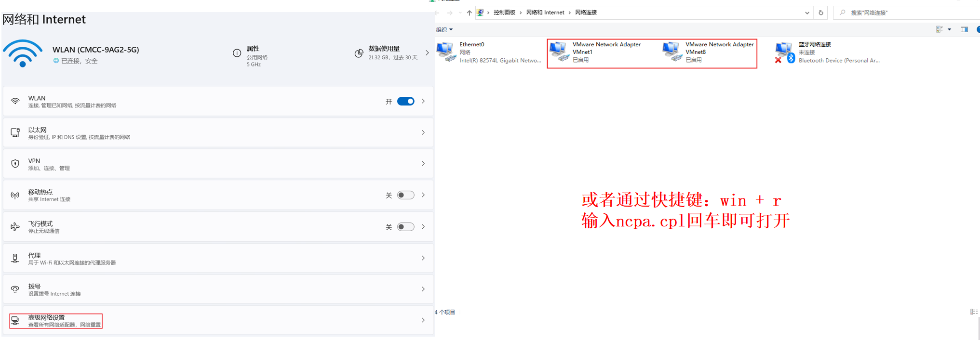Viewport: 980px width, 340px height.
Task: Click the 数据使用量 pie chart icon
Action: (359, 53)
